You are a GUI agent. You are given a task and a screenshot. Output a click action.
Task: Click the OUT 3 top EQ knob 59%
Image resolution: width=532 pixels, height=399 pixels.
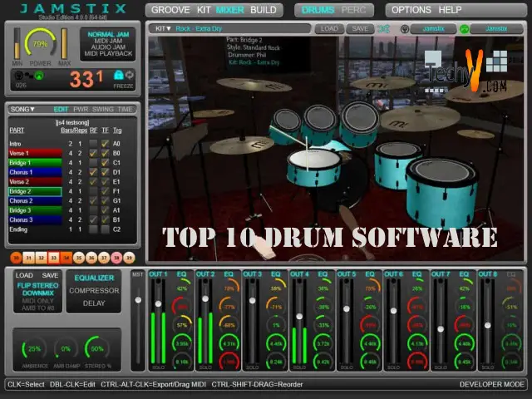[x=276, y=288]
